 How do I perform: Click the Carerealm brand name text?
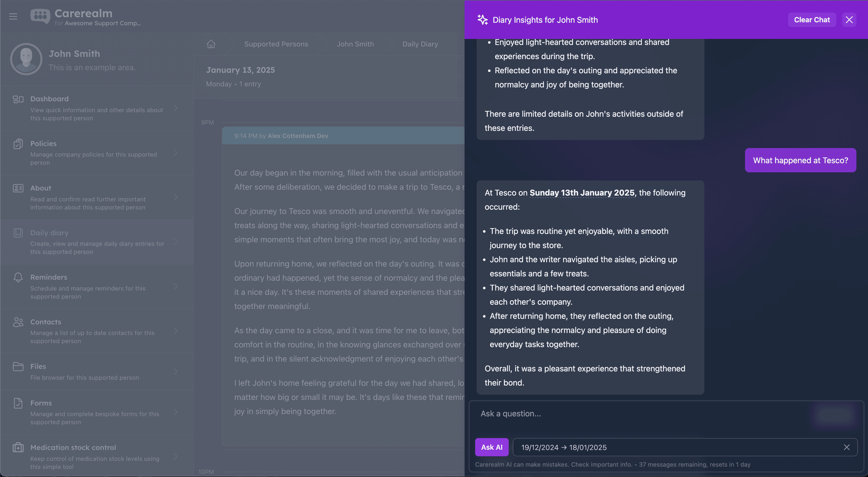(83, 13)
